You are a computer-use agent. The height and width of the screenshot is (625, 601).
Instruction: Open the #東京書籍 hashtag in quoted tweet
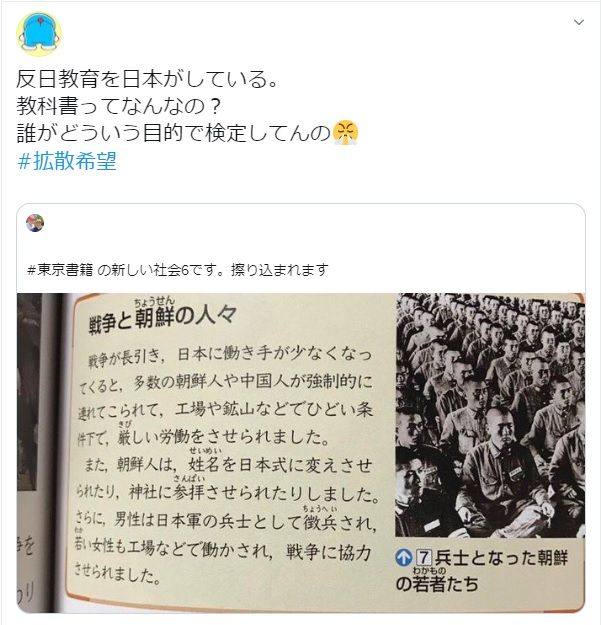coord(59,270)
